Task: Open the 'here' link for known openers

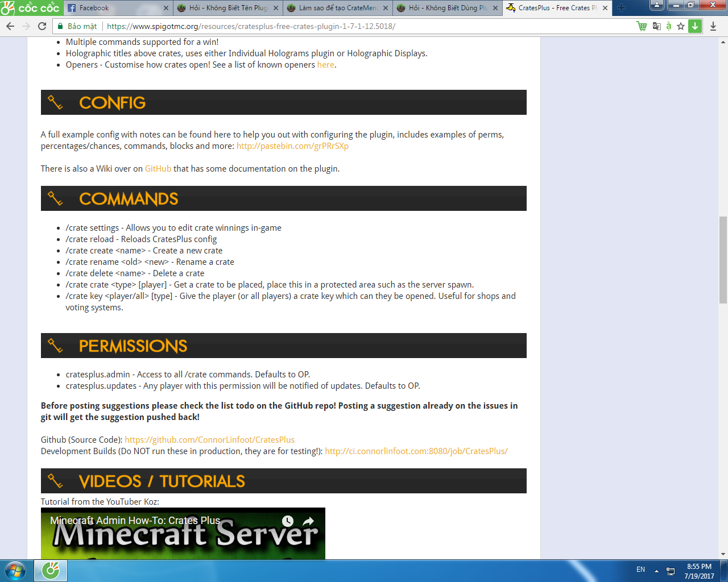Action: point(326,65)
